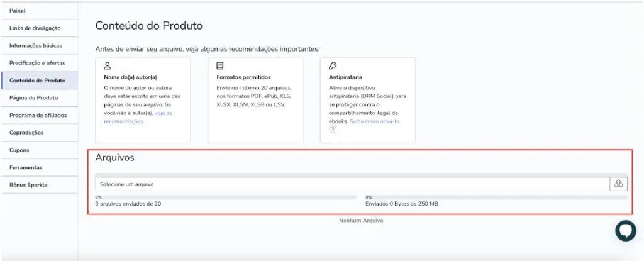Open the Cupons section
This screenshot has height=261, width=644.
tap(19, 150)
